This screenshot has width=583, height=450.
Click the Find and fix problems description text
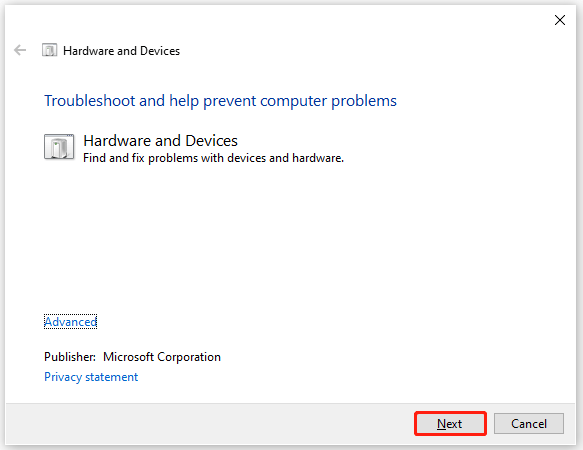point(213,158)
